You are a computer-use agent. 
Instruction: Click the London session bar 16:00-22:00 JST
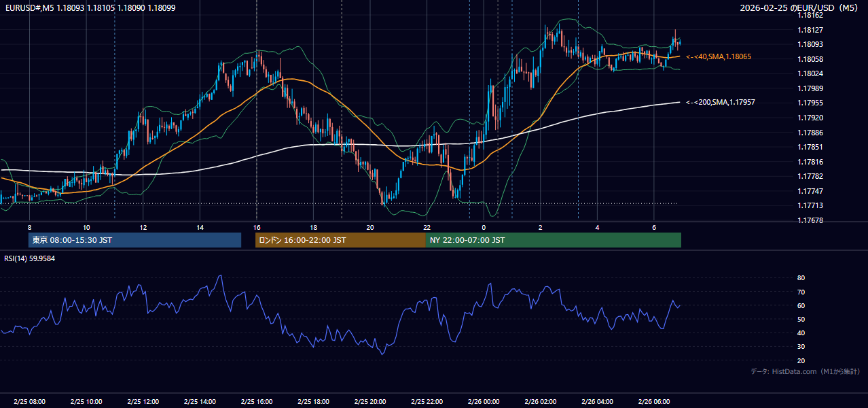coord(340,240)
